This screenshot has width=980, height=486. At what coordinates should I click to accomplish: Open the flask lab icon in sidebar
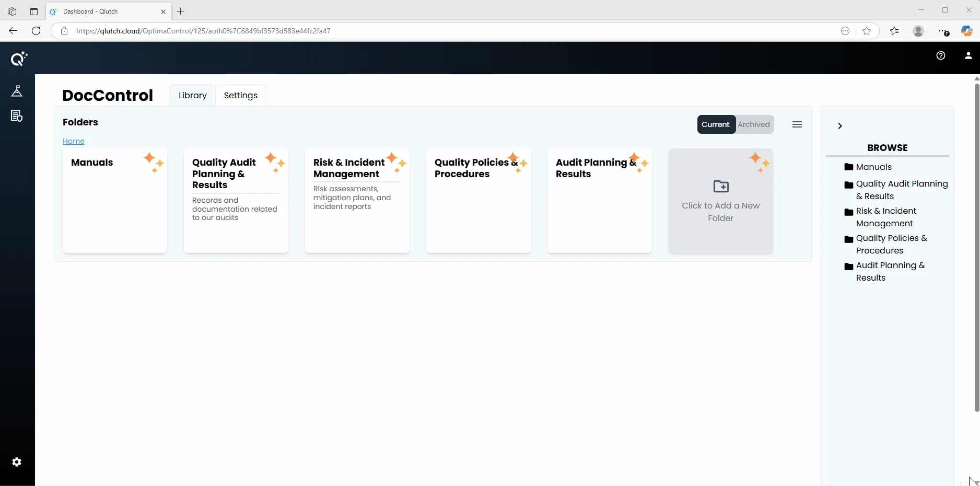coord(17,91)
